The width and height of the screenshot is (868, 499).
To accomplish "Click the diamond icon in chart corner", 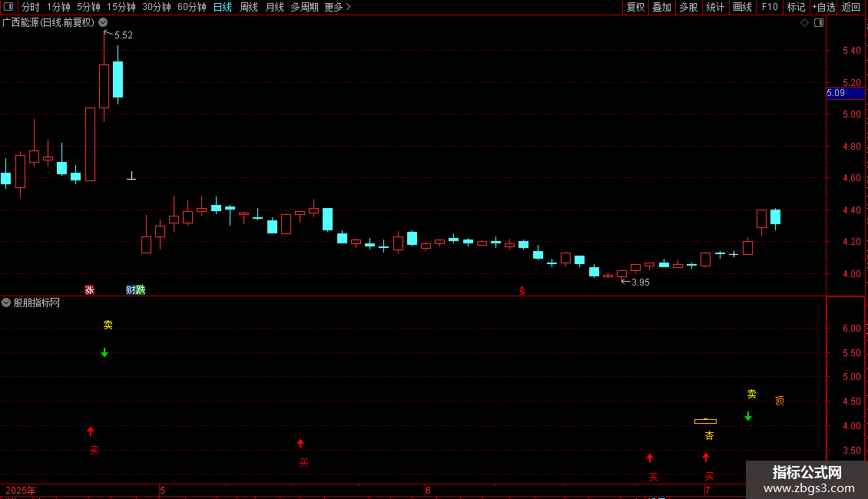I will 805,23.
